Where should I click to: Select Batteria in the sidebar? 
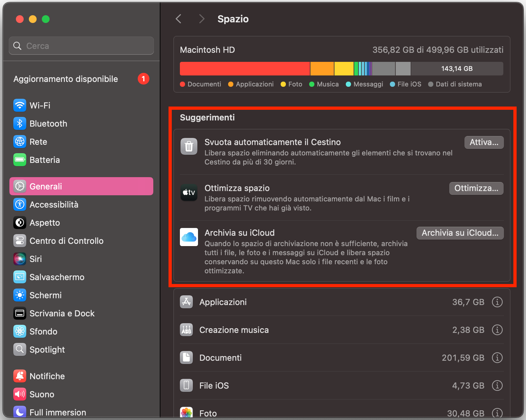tap(81, 160)
